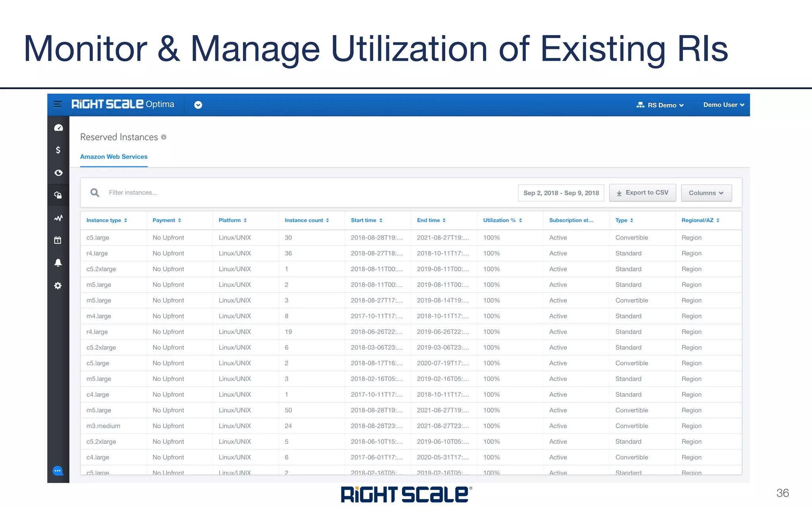
Task: Open the Demo User menu
Action: click(x=724, y=105)
